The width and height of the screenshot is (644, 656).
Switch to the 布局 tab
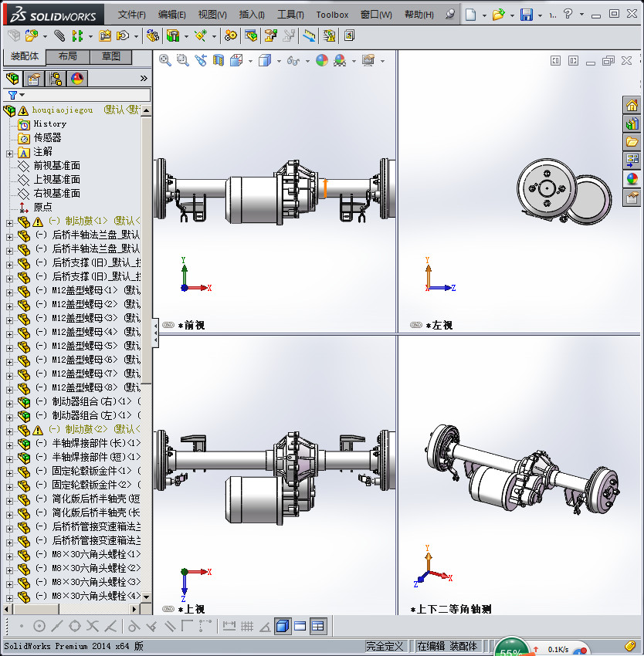click(68, 56)
